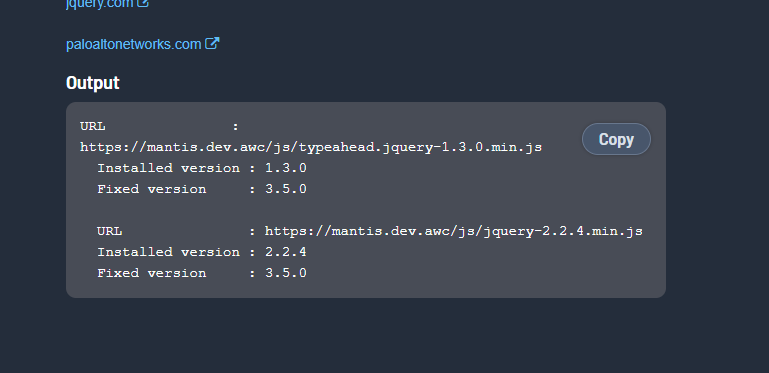Click the 3.5.0 value under the 2.2.4 line
Viewport: 769px width, 373px height.
pos(286,273)
